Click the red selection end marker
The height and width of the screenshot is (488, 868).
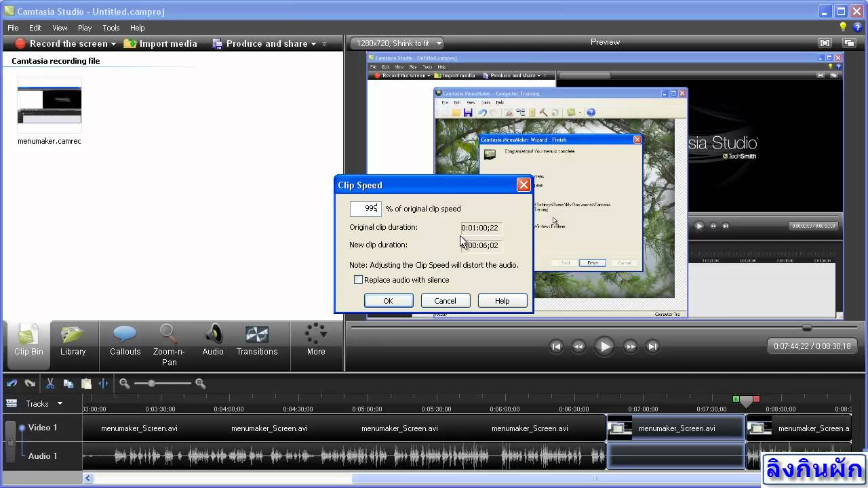tap(756, 399)
